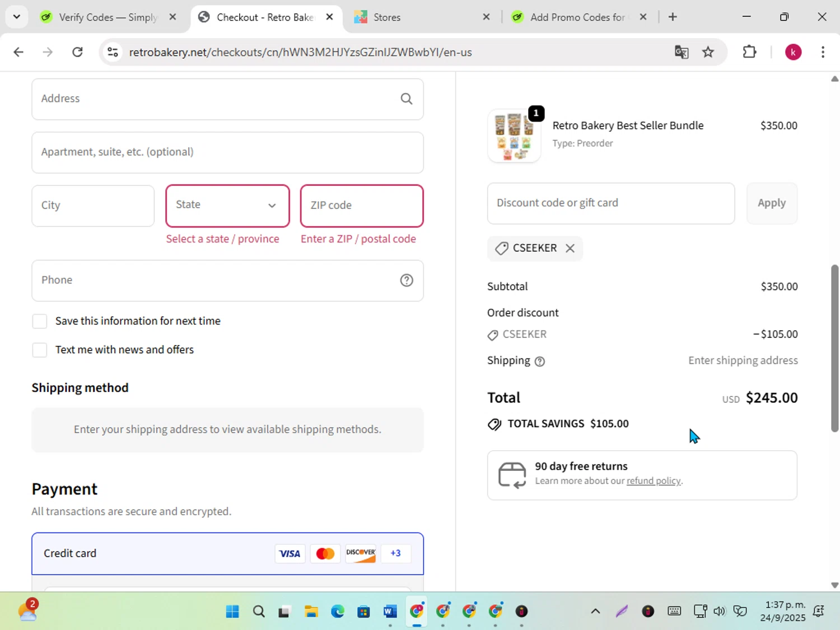Click the Discount code or gift card field

[611, 203]
